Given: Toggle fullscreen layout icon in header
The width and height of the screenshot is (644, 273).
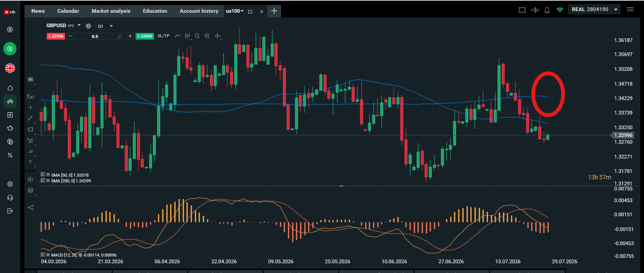Looking at the screenshot, I should click(x=522, y=10).
